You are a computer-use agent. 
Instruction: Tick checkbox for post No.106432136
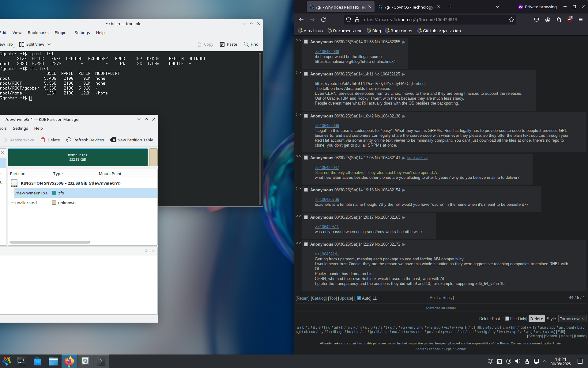tap(306, 116)
